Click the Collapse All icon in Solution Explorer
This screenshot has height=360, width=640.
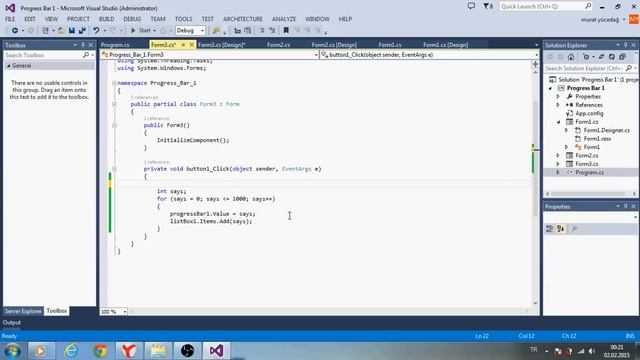tap(622, 57)
